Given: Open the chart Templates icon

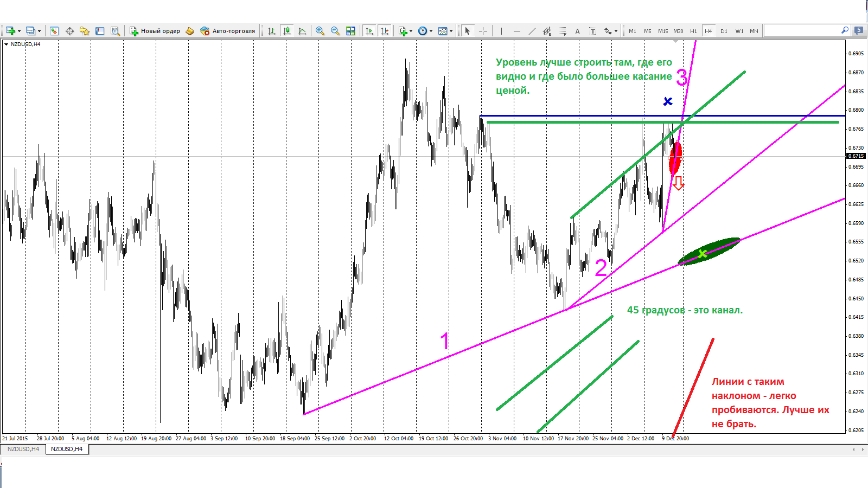Looking at the screenshot, I should 443,31.
